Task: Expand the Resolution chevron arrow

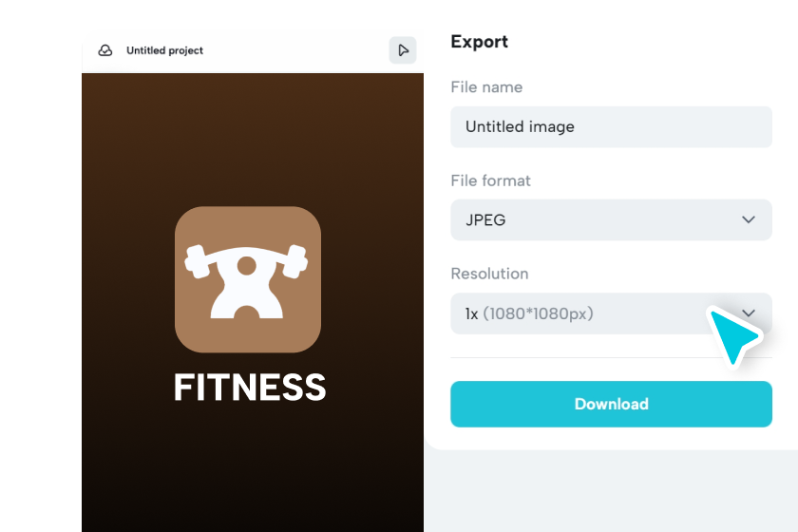Action: [x=749, y=313]
